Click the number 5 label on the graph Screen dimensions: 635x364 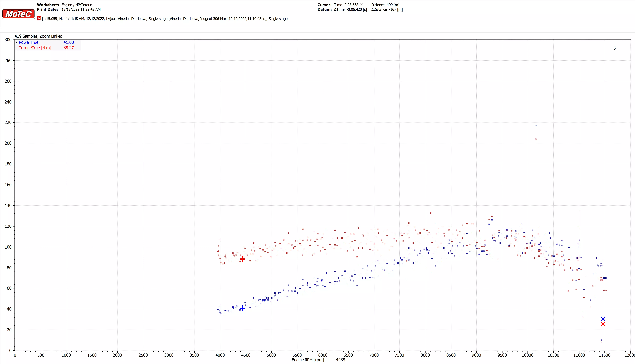pyautogui.click(x=614, y=48)
